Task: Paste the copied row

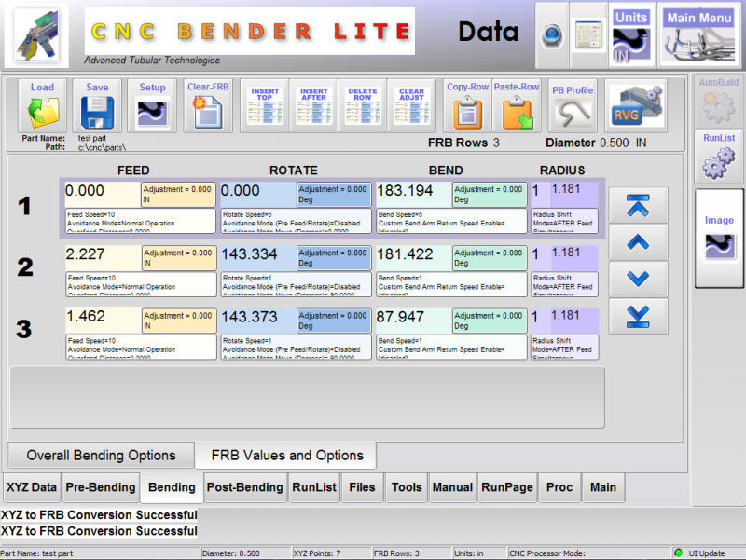Action: (x=516, y=105)
